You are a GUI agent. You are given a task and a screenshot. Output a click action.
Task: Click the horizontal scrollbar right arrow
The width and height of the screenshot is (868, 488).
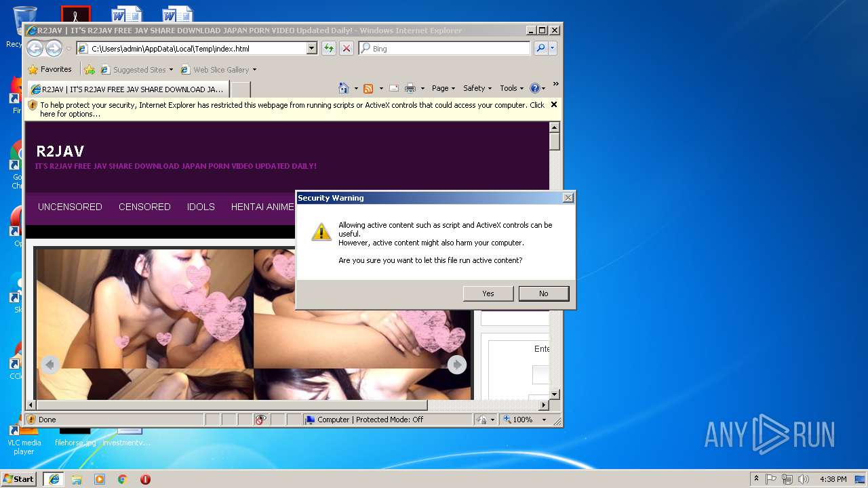tap(543, 405)
